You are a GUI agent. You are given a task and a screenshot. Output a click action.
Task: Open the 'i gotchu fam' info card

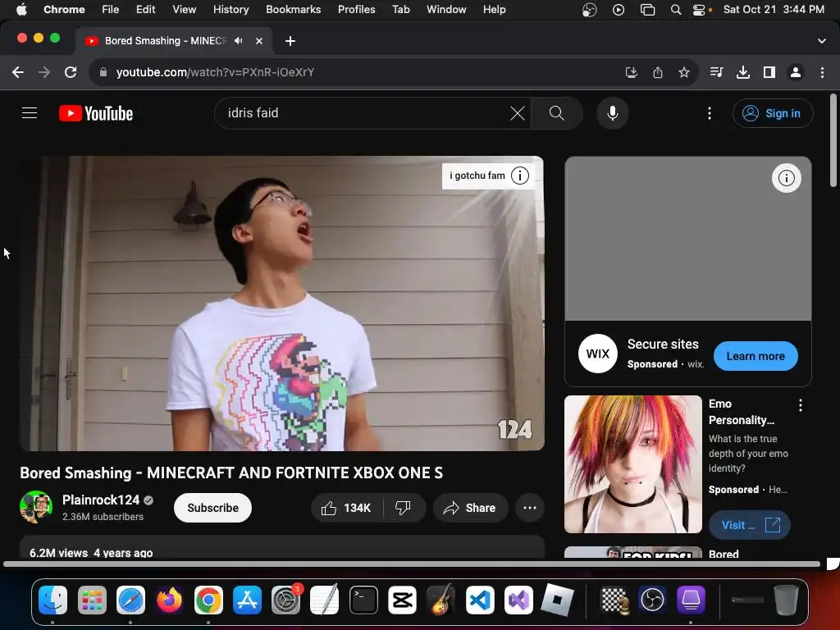point(489,176)
